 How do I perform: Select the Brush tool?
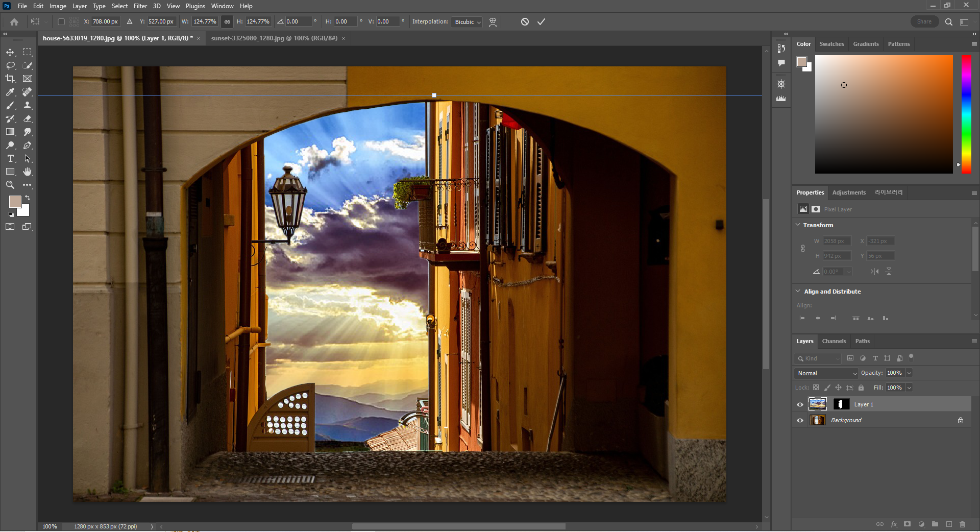[x=10, y=105]
